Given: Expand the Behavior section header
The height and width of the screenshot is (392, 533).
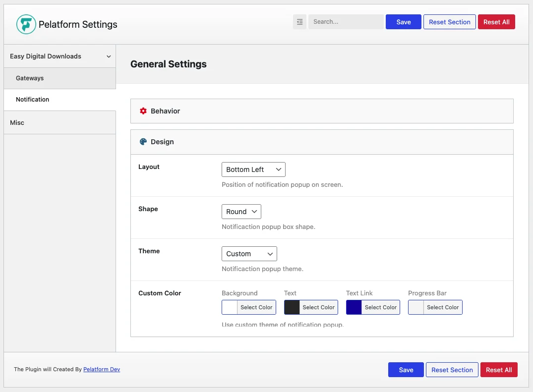Looking at the screenshot, I should [322, 111].
